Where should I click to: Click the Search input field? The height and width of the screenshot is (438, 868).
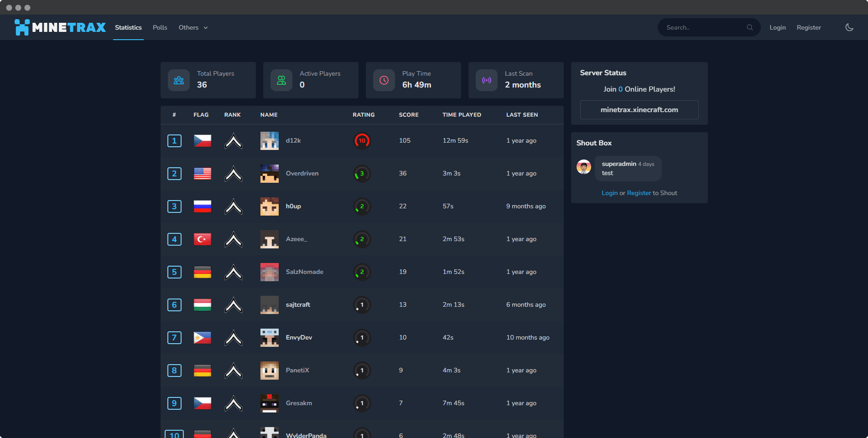(x=709, y=27)
